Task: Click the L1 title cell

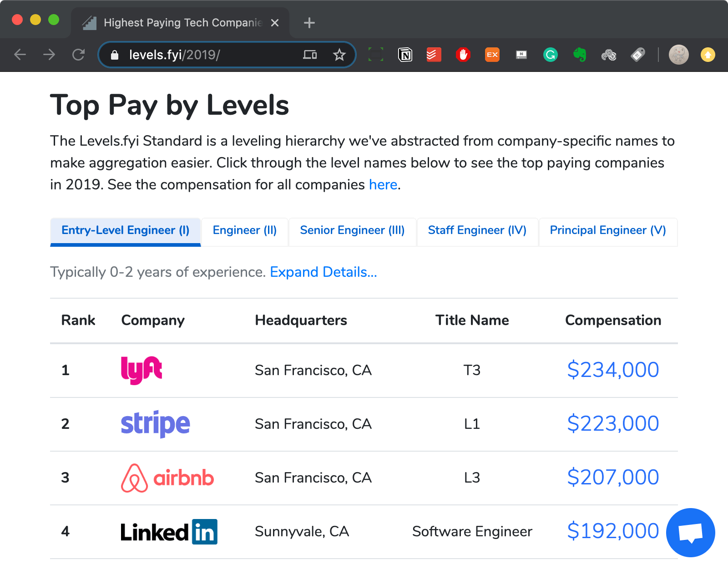Action: pos(472,424)
